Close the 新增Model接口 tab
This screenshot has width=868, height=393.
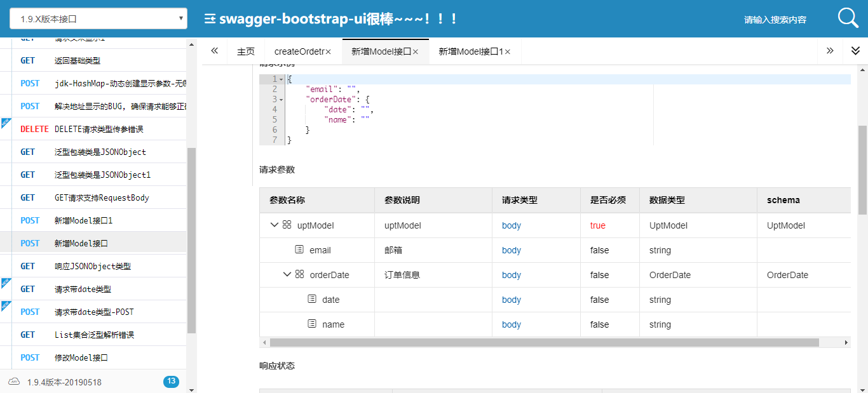[416, 52]
